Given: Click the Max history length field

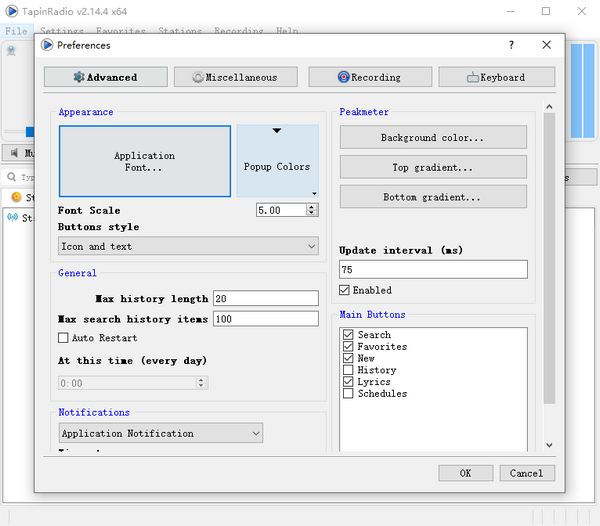Looking at the screenshot, I should (x=268, y=299).
